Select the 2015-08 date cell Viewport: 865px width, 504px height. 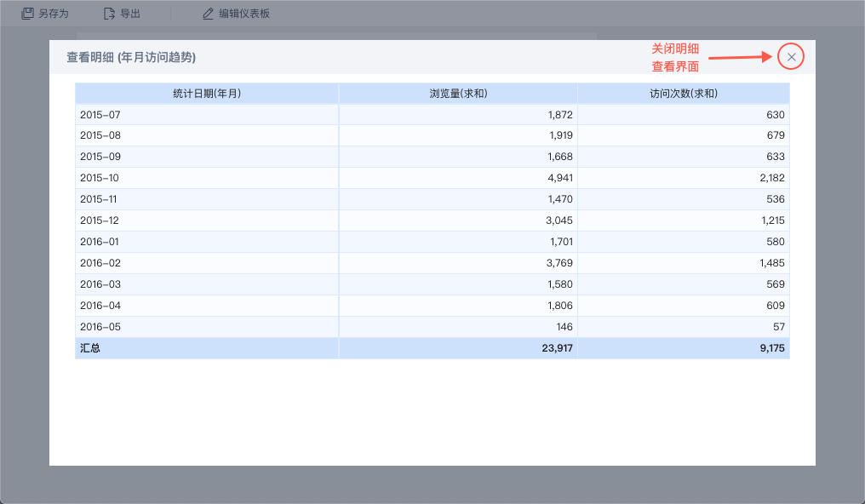click(207, 135)
